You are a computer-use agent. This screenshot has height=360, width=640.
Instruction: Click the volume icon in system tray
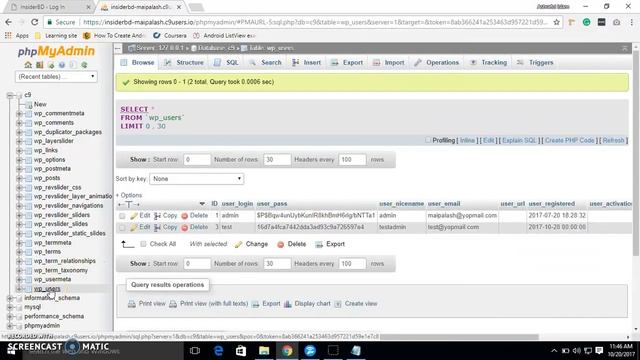point(576,351)
